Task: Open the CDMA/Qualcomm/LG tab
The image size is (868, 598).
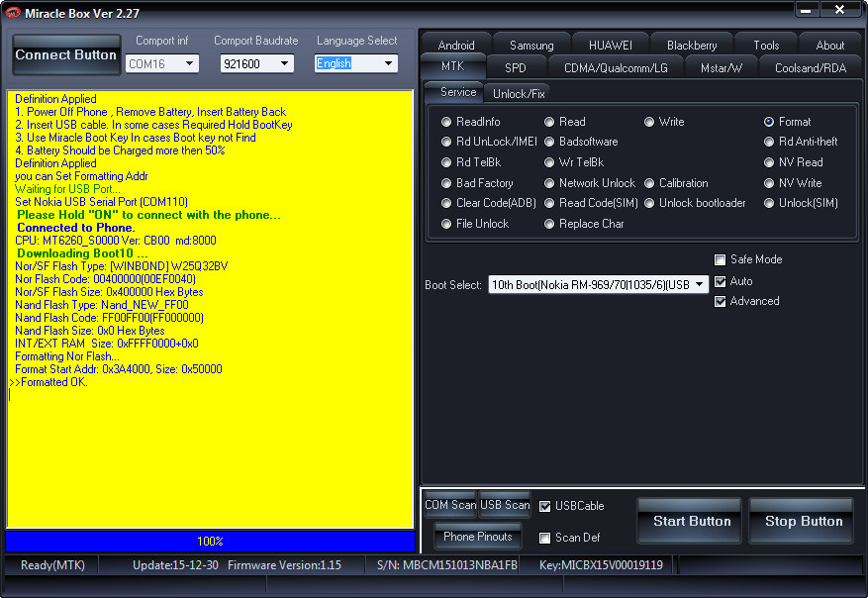Action: pyautogui.click(x=616, y=68)
